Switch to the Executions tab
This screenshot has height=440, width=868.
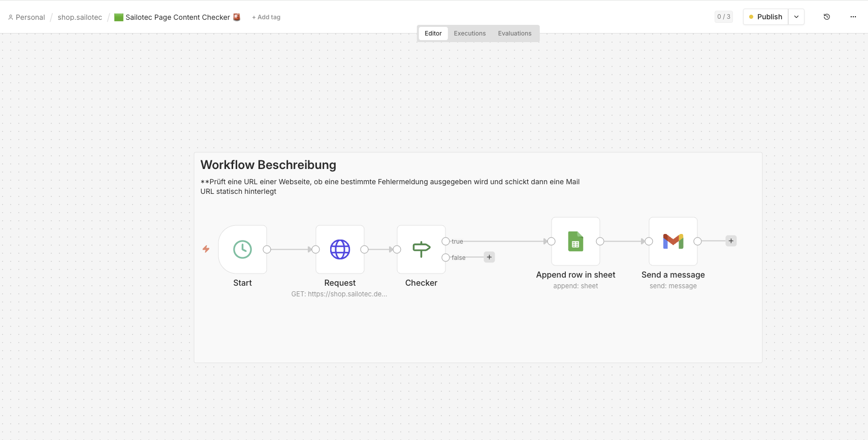click(470, 33)
